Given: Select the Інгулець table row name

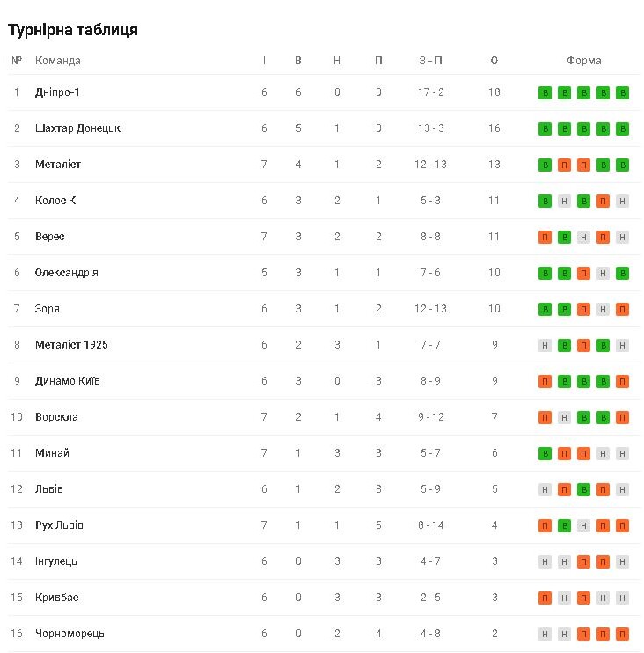Looking at the screenshot, I should [55, 561].
